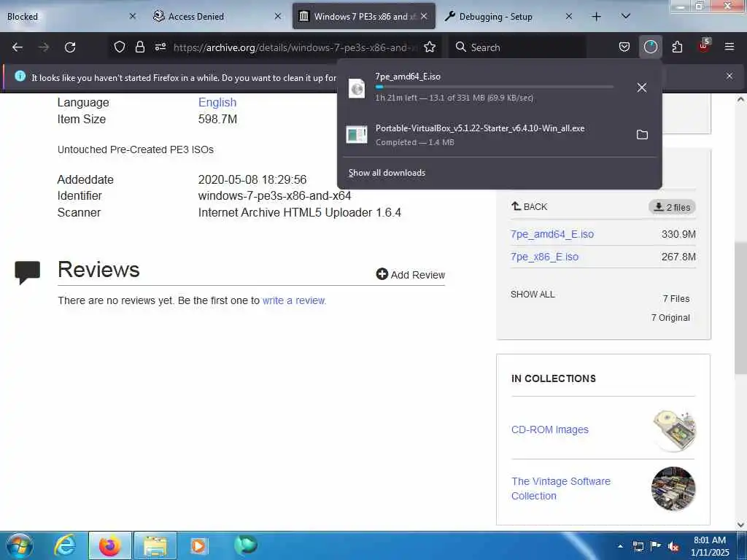This screenshot has height=560, width=747.
Task: Click Add Review
Action: coord(410,275)
